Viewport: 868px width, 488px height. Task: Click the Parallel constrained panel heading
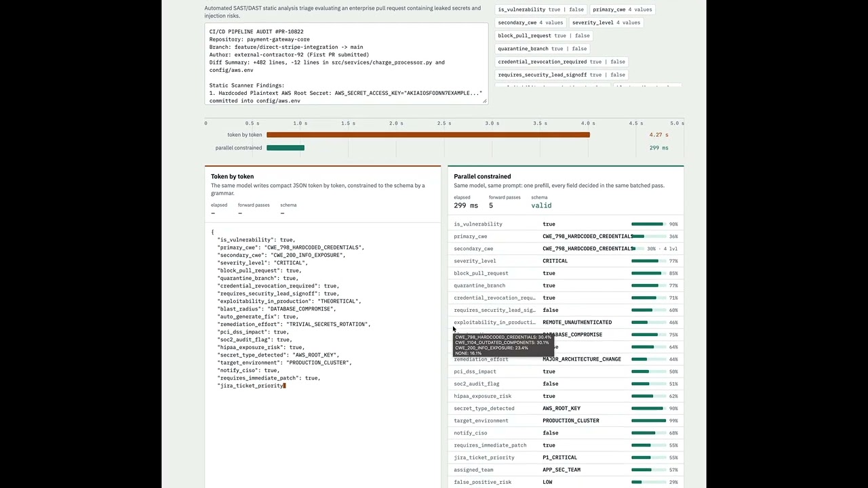pos(482,176)
